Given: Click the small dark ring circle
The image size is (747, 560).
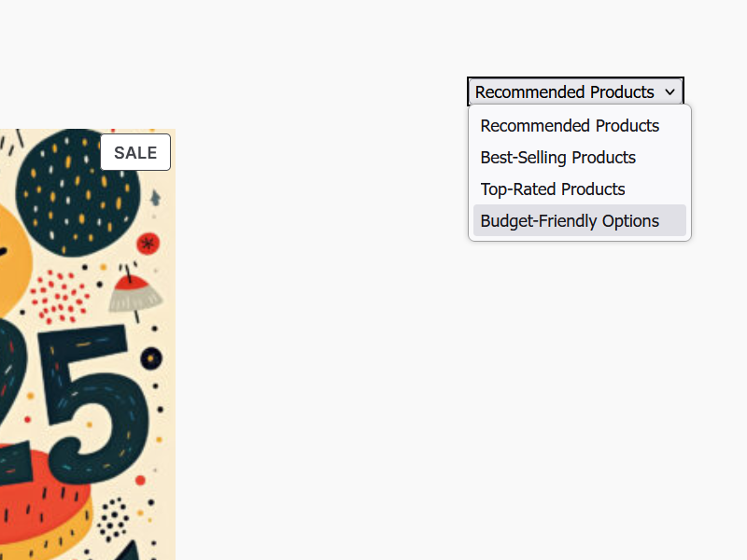Looking at the screenshot, I should (x=151, y=357).
